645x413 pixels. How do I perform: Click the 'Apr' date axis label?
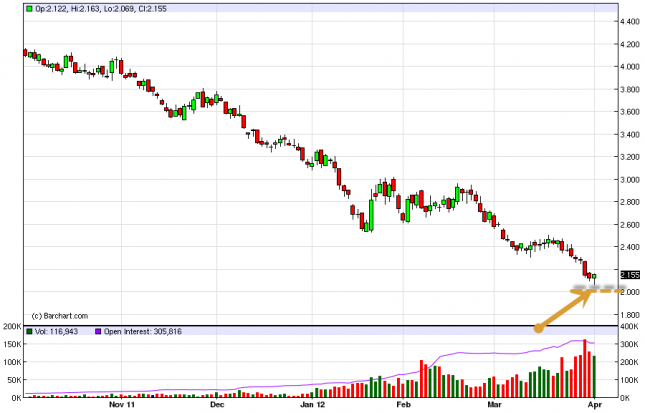point(595,405)
